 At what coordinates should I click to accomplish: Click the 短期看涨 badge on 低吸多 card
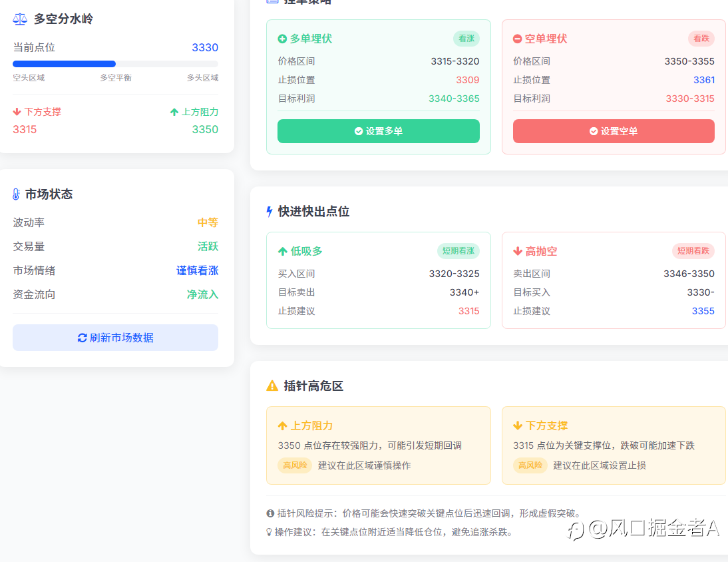coord(458,251)
